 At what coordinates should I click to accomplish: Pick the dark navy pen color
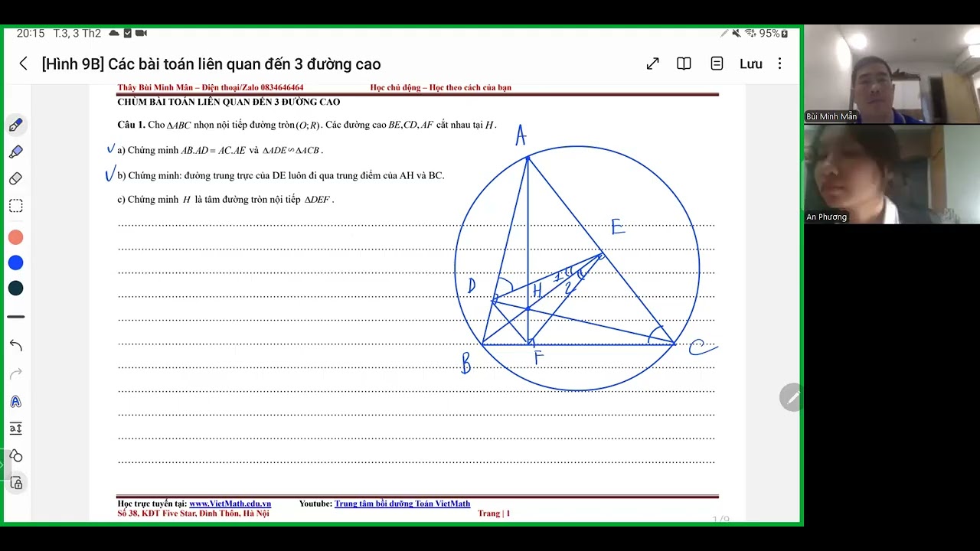tap(15, 288)
